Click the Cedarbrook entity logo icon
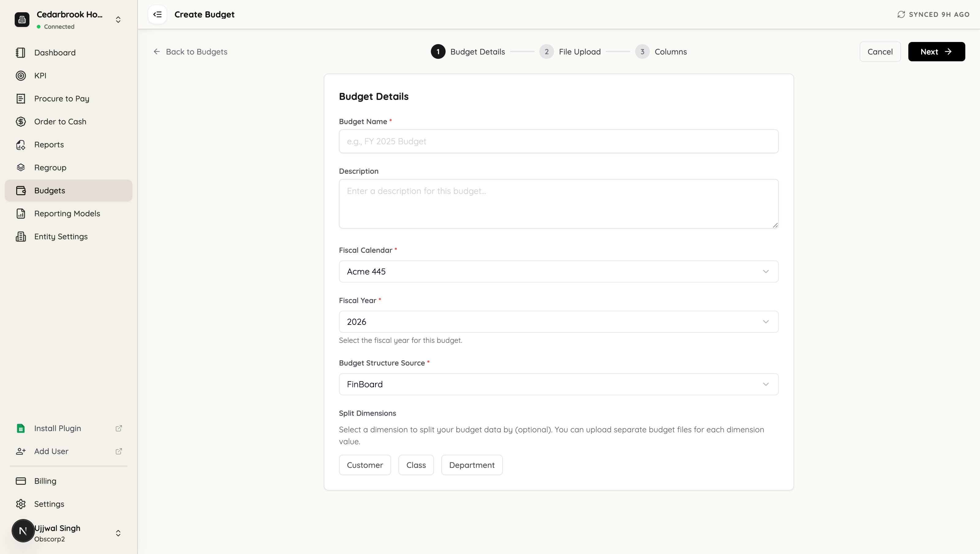The width and height of the screenshot is (980, 554). [x=22, y=19]
